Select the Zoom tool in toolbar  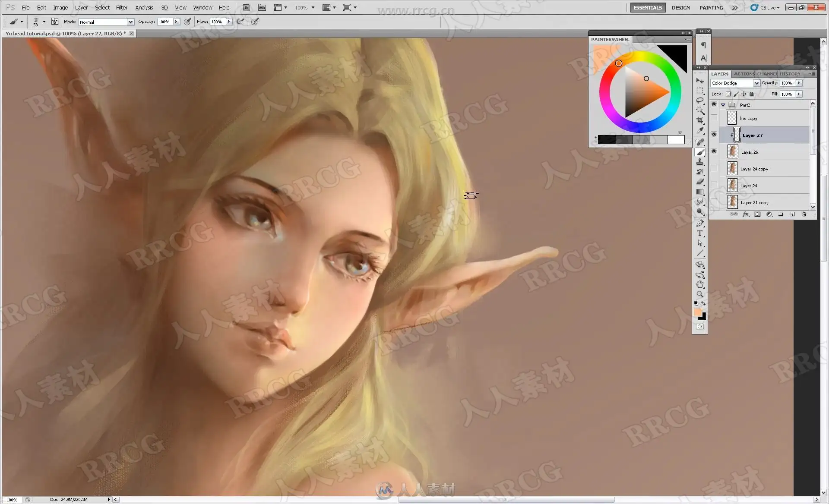coord(700,294)
